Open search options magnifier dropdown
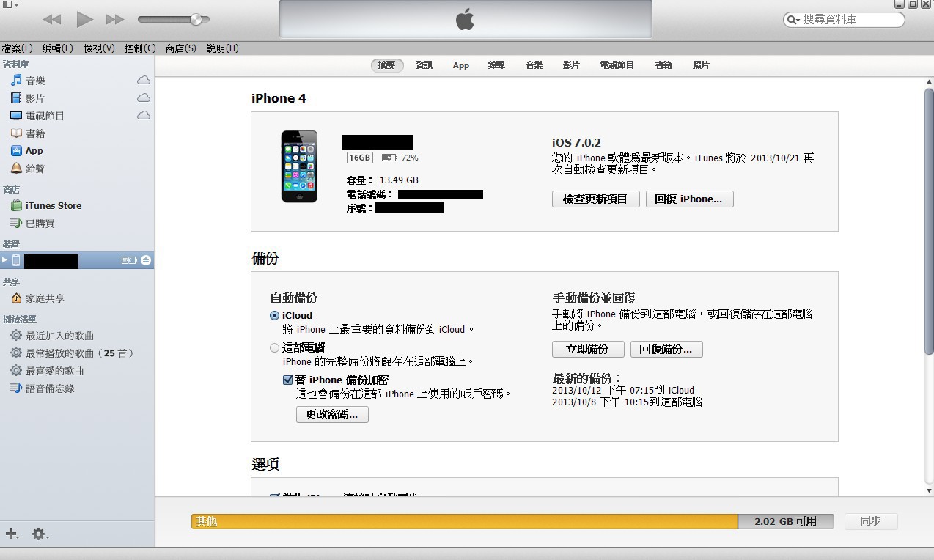Screen dimensions: 934x560 pyautogui.click(x=793, y=20)
